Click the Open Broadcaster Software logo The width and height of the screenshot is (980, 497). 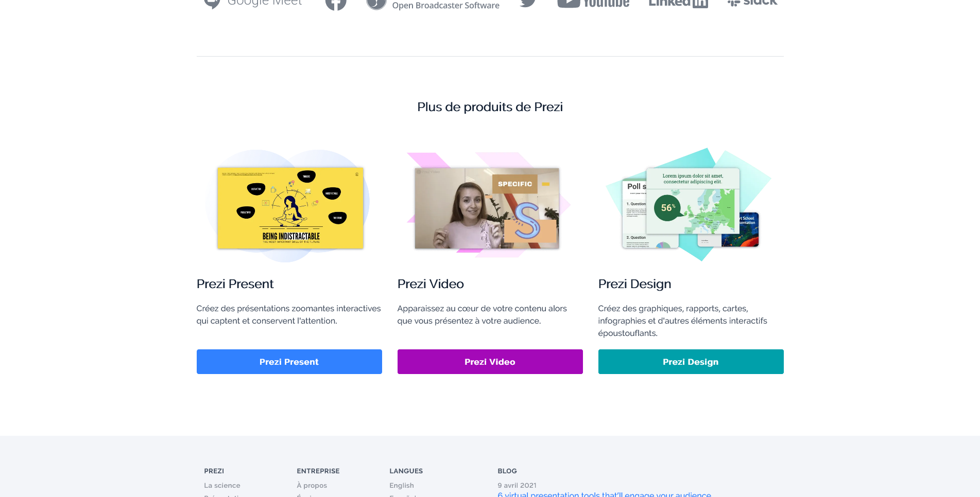433,5
